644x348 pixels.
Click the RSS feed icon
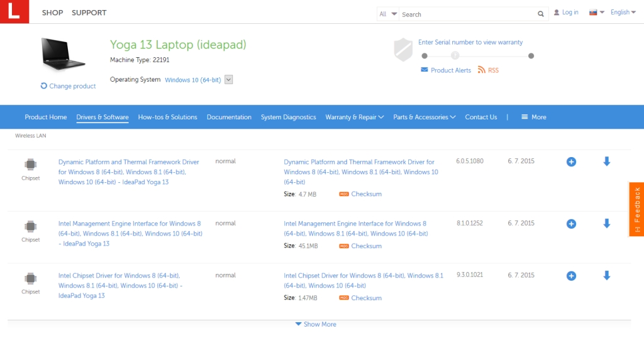(x=481, y=70)
